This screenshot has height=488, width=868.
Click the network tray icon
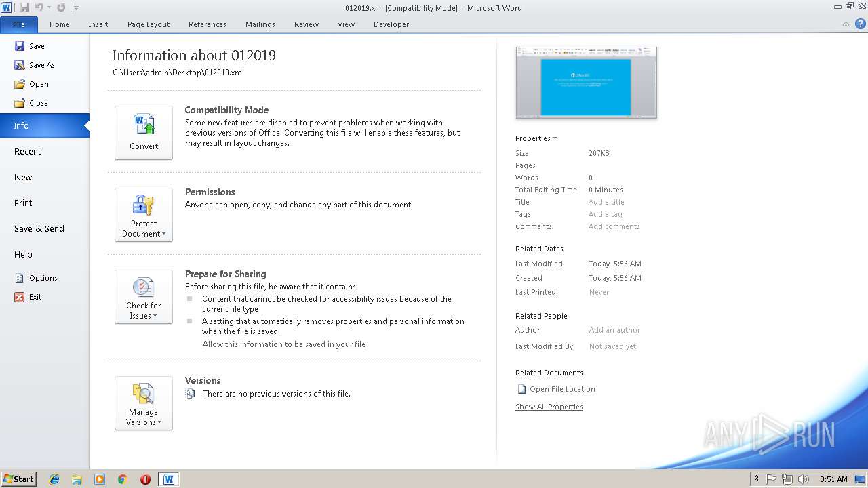(x=787, y=479)
